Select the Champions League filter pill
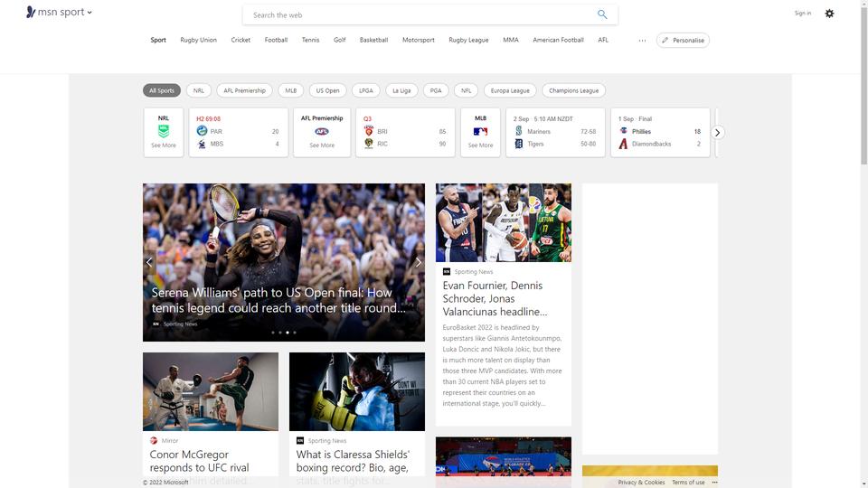 573,90
